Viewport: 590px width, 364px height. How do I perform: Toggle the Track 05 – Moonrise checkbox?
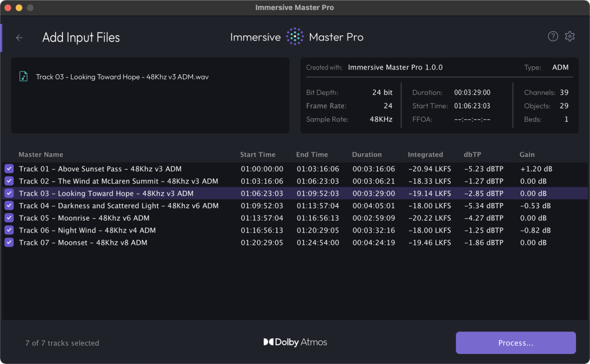click(x=9, y=218)
